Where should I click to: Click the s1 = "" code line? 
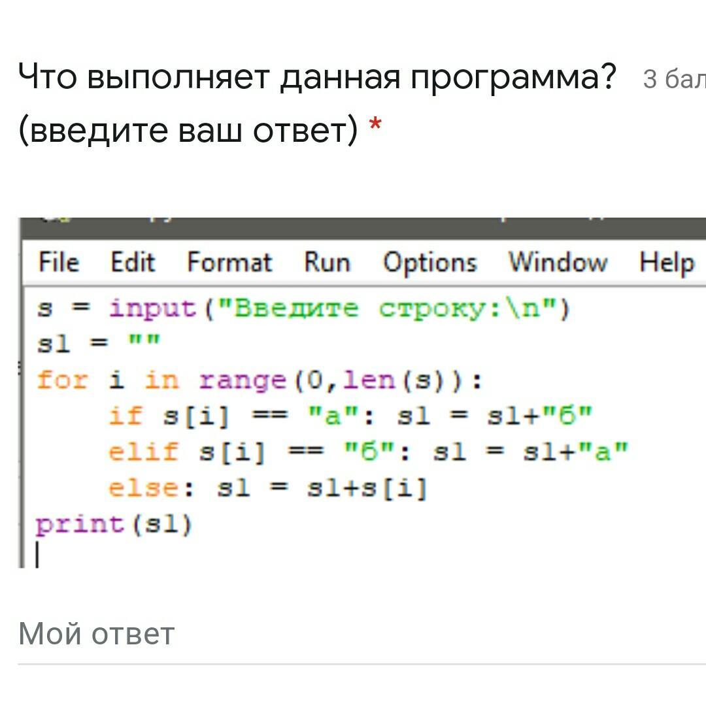coord(98,343)
